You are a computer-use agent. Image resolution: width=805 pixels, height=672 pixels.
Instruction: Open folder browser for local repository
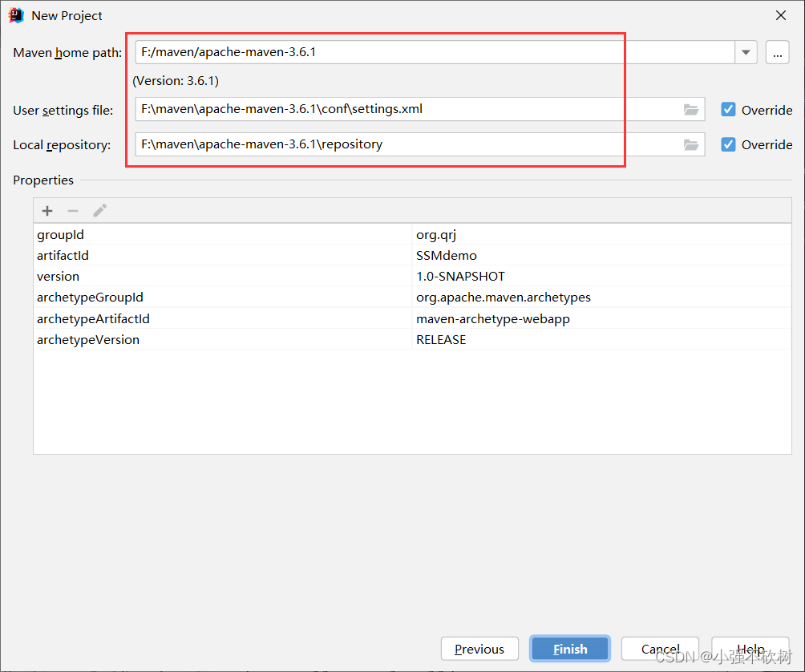(x=691, y=145)
